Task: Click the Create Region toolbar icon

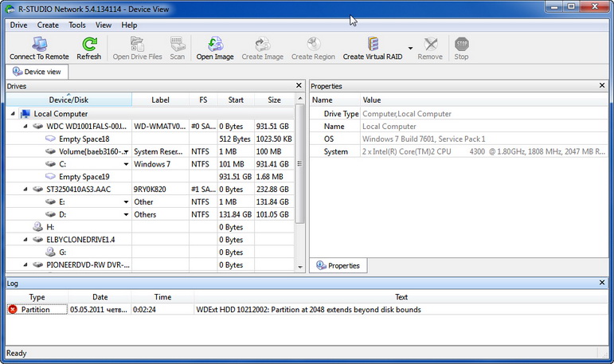Action: pyautogui.click(x=313, y=45)
